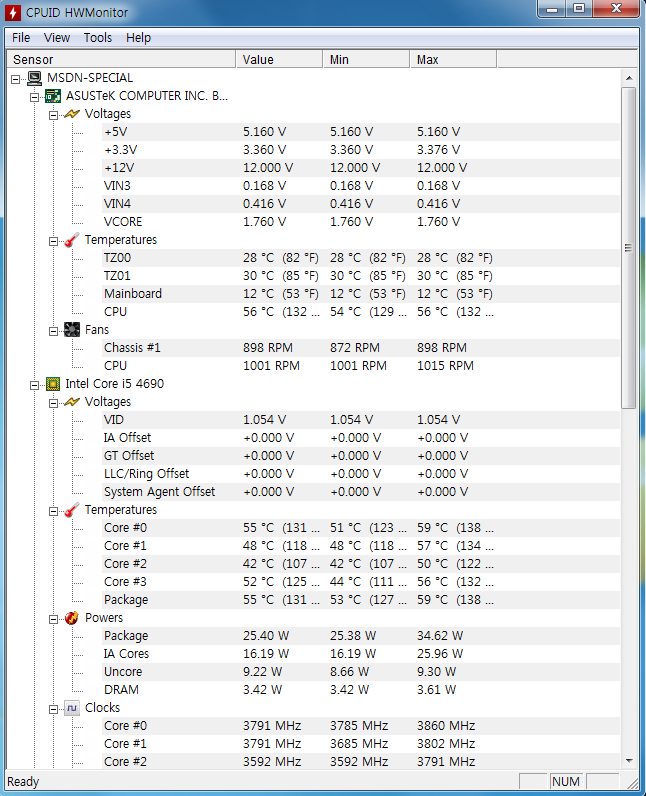Click the ASUSTeK motherboard icon
The height and width of the screenshot is (796, 646).
point(53,96)
